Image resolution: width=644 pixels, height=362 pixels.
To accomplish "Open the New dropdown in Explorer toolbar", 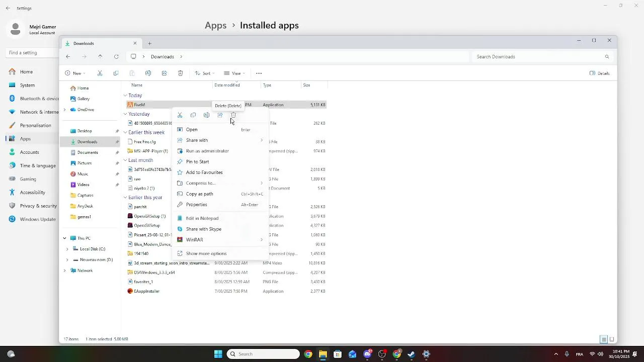I will pyautogui.click(x=75, y=73).
